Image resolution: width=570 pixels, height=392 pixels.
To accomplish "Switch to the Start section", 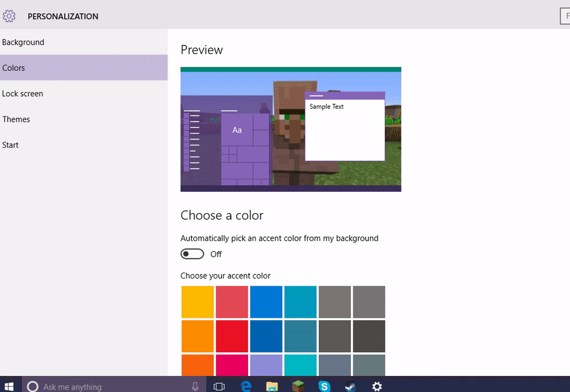I will (84, 145).
